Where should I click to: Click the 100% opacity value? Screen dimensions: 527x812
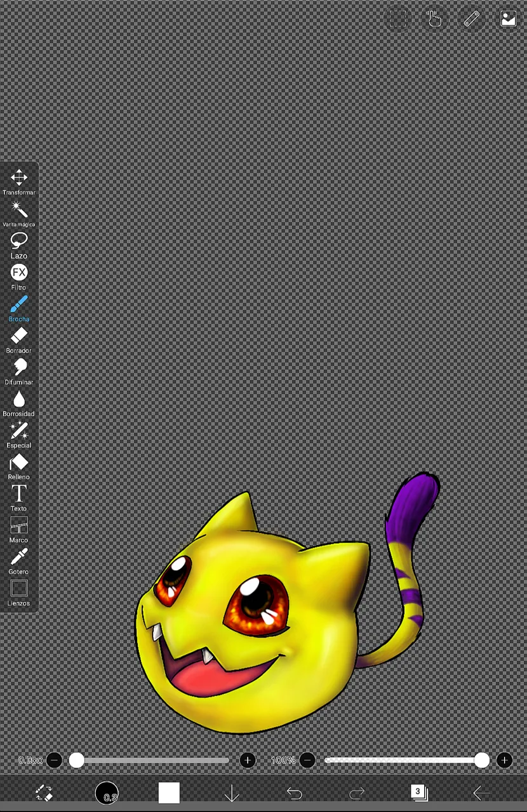[x=283, y=760]
